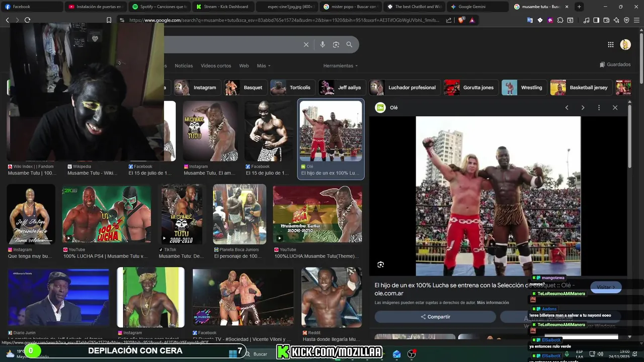The image size is (644, 362).
Task: Filter images by Torticolis chip
Action: [x=292, y=87]
